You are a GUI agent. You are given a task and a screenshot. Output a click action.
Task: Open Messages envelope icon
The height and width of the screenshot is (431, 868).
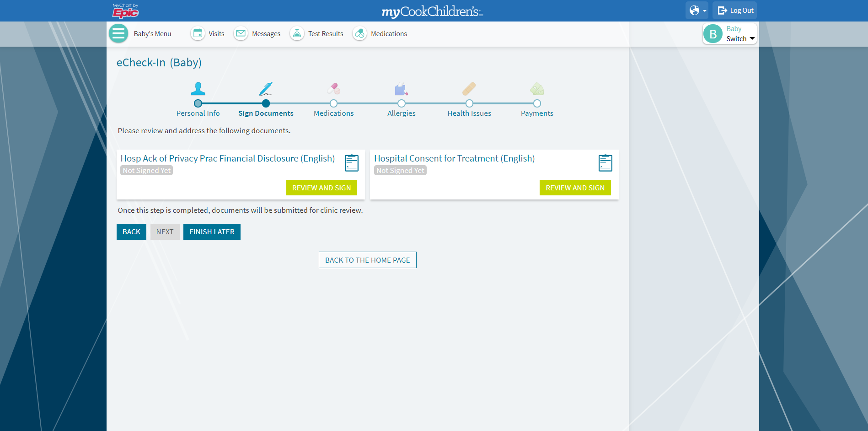coord(241,33)
